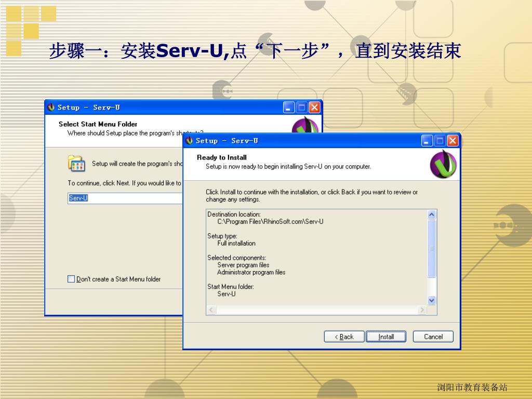532x399 pixels.
Task: Click 'Server program files' line
Action: pos(243,265)
